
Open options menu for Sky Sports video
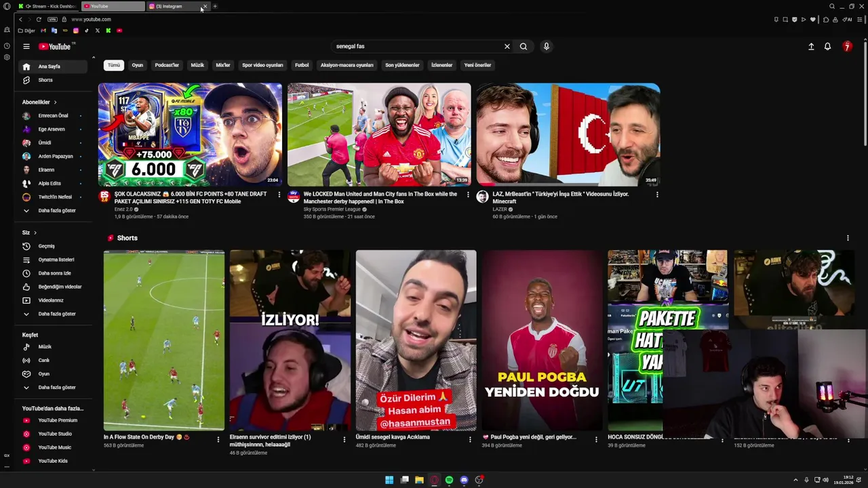(468, 195)
